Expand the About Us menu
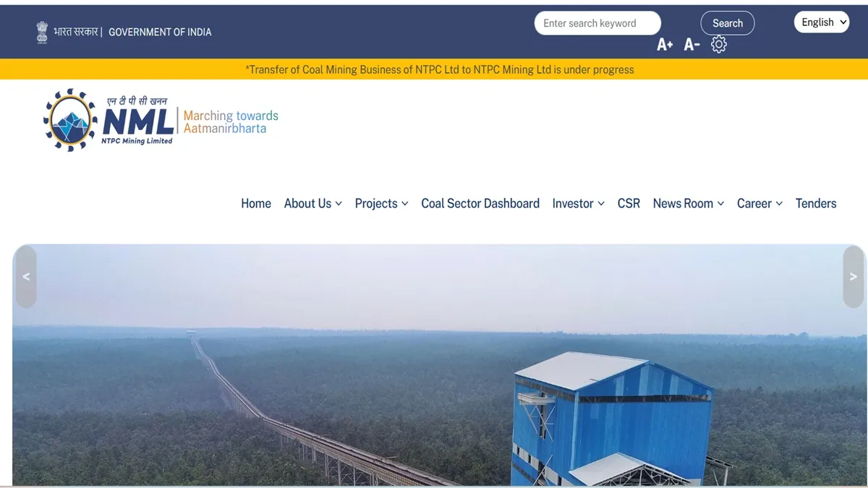 [313, 204]
